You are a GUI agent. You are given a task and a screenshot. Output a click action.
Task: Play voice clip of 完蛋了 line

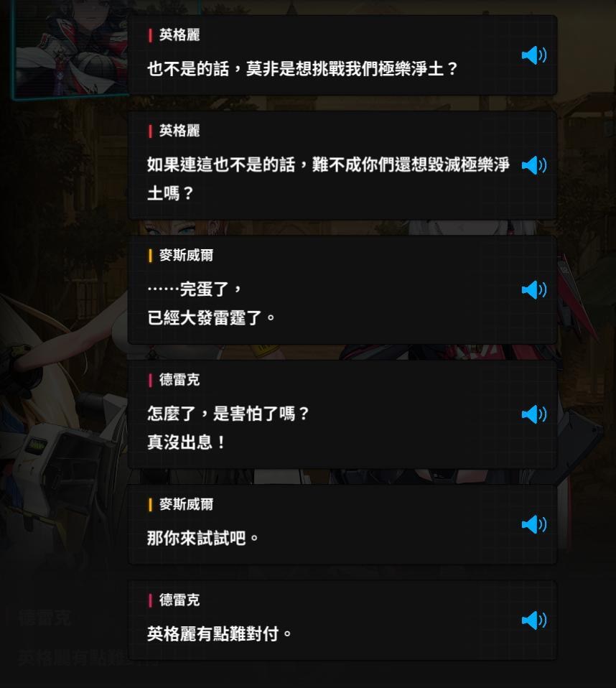(x=534, y=289)
